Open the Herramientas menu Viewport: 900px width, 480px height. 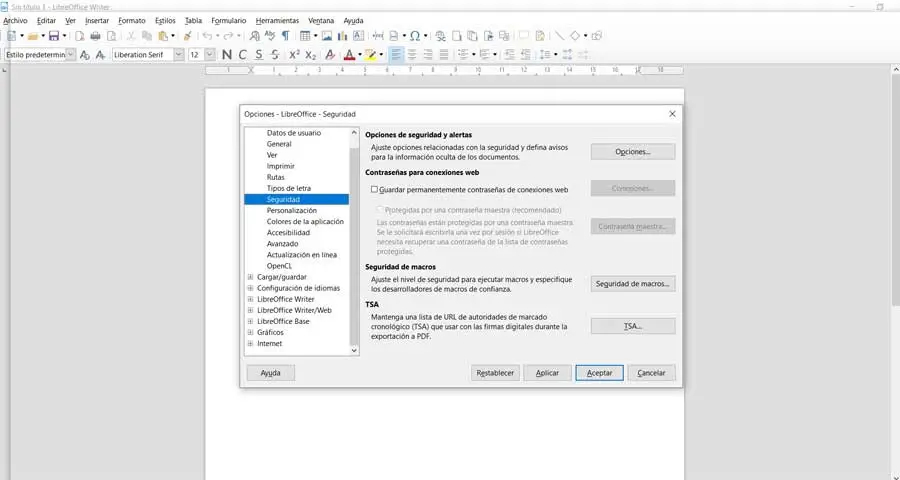coord(277,21)
